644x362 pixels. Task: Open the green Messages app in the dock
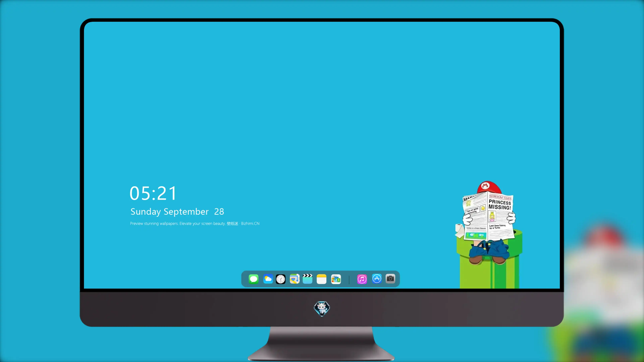[254, 279]
